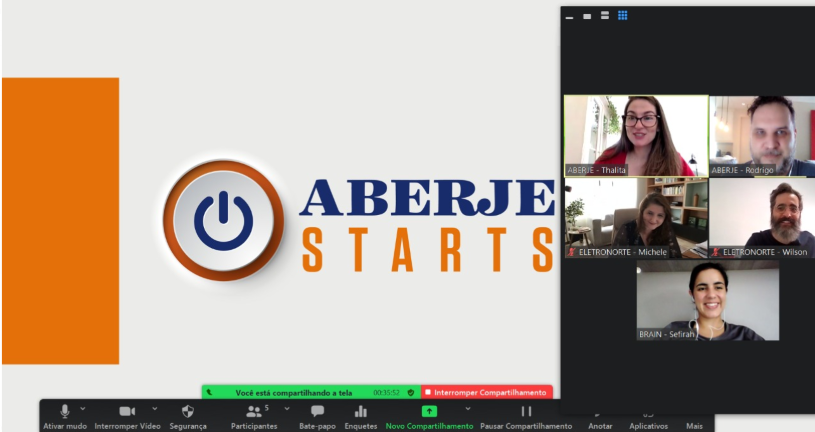
Task: Open the Bate-papo chat icon
Action: 317,411
